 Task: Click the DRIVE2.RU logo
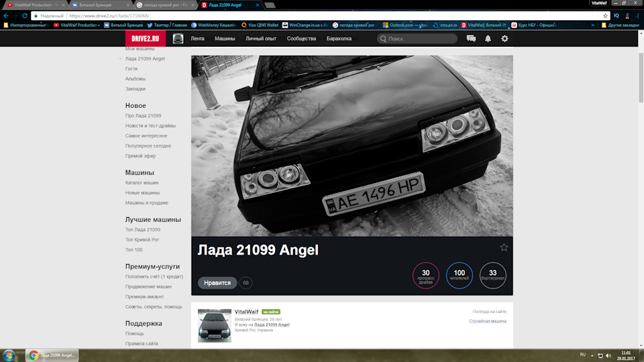(146, 39)
